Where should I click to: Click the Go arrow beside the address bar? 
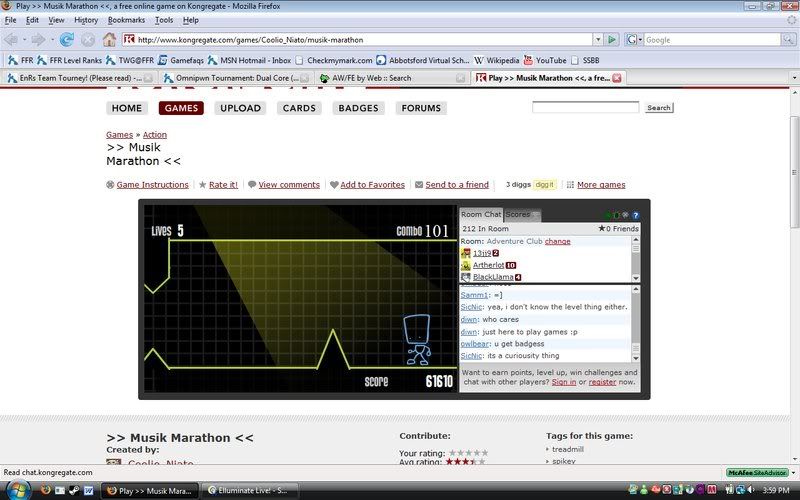coord(612,40)
